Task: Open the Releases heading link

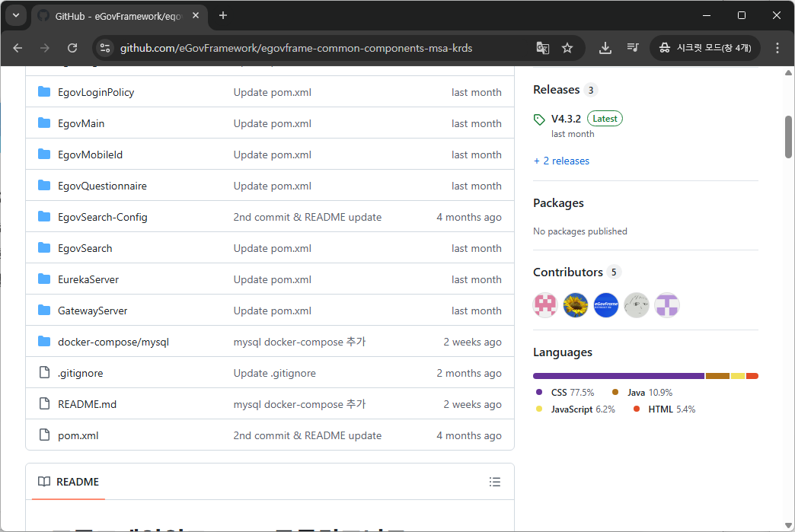Action: [x=556, y=90]
